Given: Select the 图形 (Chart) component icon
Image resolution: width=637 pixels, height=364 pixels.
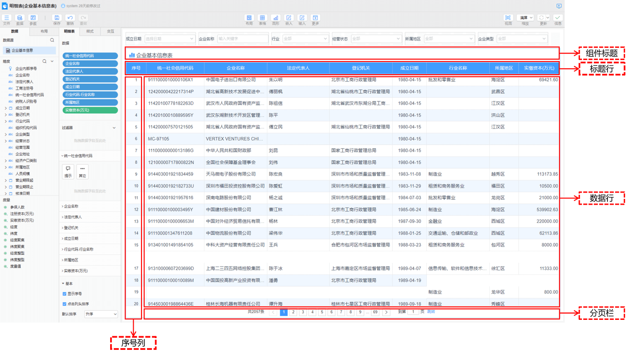Looking at the screenshot, I should coord(275,18).
